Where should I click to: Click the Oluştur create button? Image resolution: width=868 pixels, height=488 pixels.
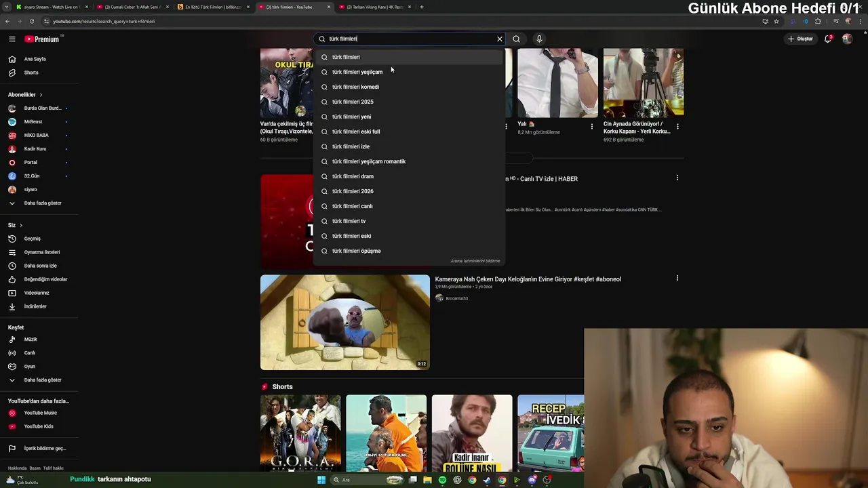pyautogui.click(x=800, y=39)
